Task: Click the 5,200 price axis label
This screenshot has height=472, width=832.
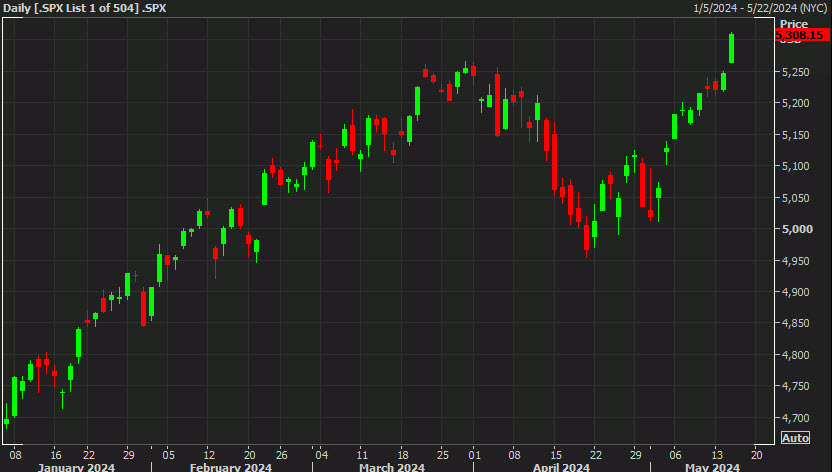Action: pyautogui.click(x=796, y=103)
